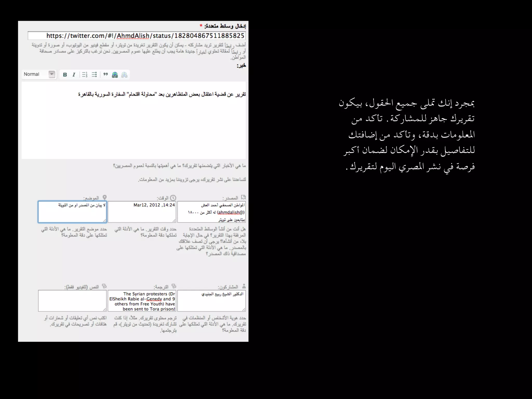The height and width of the screenshot is (399, 532).
Task: Insert a hyperlink with globe icon
Action: [x=115, y=75]
